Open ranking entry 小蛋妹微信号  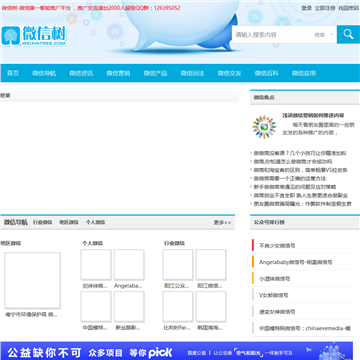click(x=275, y=279)
